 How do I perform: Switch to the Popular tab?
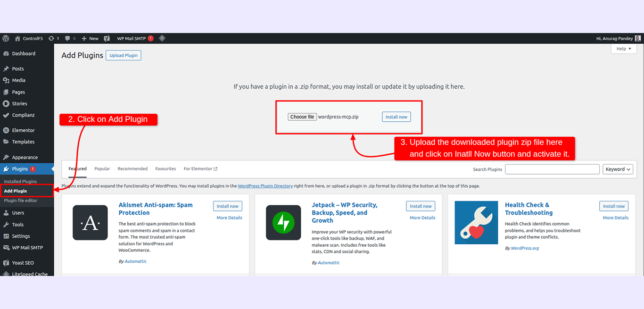tap(102, 168)
